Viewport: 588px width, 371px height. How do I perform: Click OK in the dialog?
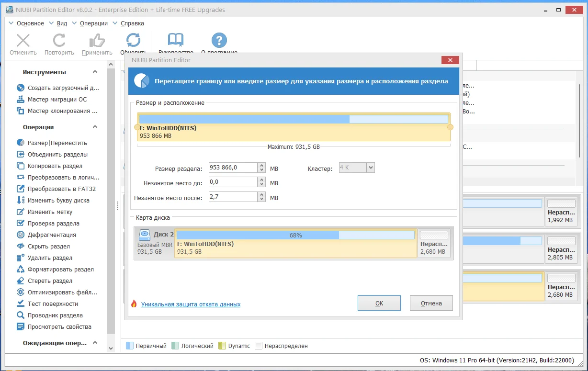pos(379,303)
